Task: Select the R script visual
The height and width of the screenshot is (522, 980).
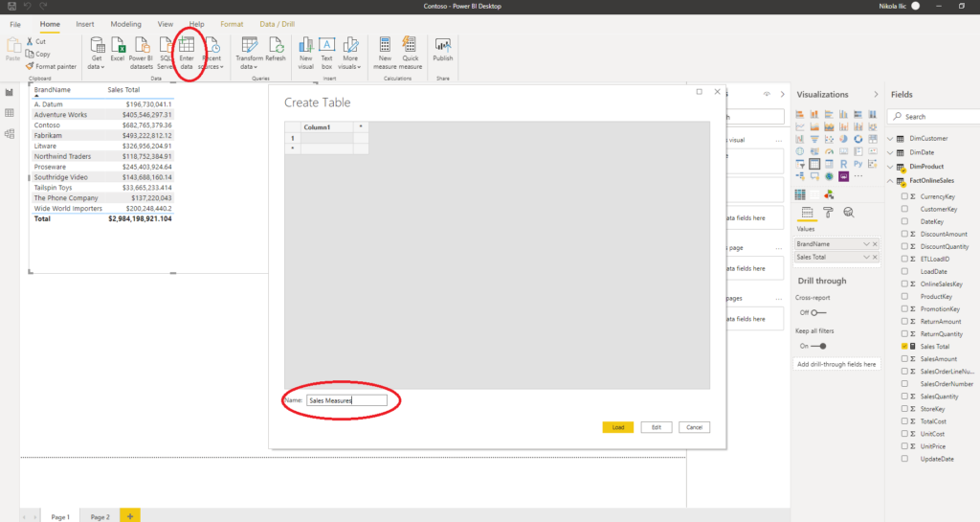Action: click(844, 164)
